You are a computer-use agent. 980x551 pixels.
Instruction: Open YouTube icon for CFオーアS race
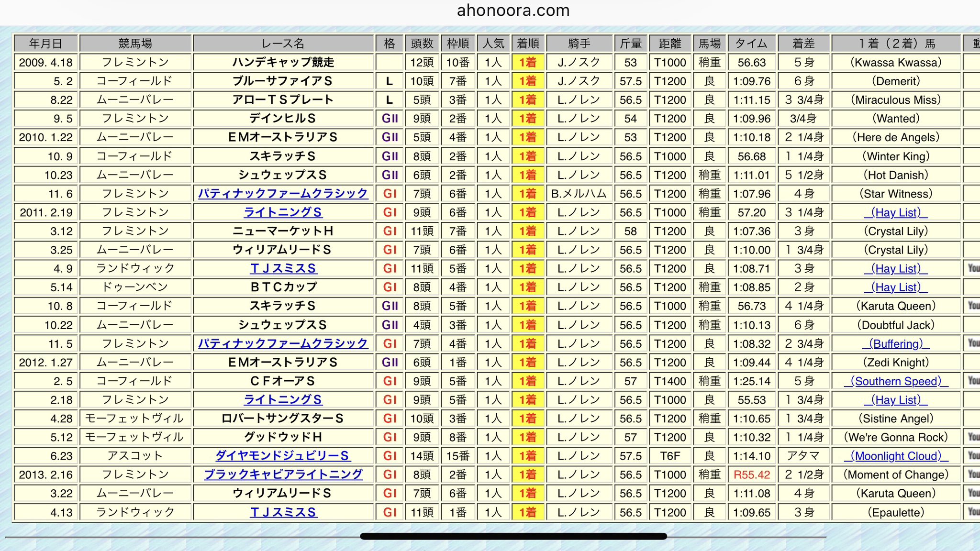[x=973, y=381]
